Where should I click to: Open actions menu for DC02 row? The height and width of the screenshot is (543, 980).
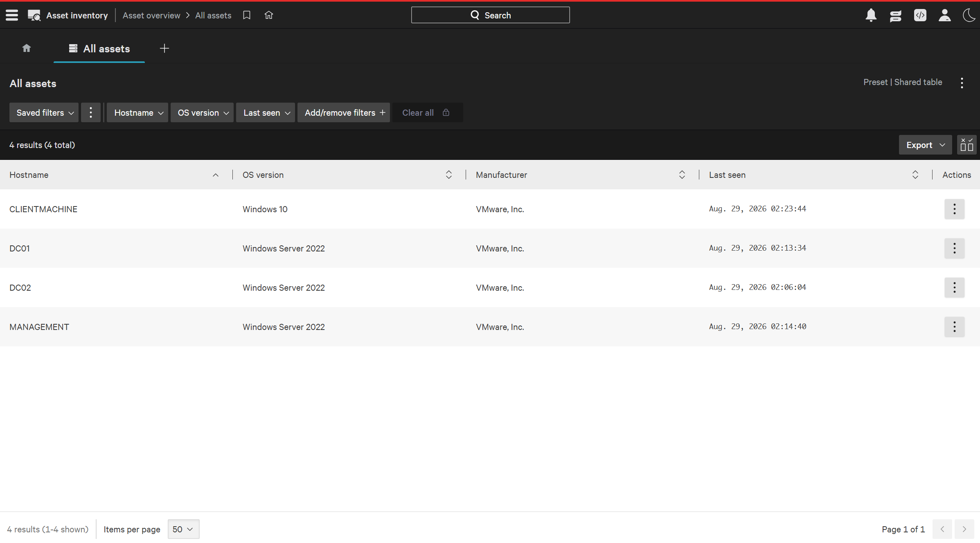click(955, 287)
